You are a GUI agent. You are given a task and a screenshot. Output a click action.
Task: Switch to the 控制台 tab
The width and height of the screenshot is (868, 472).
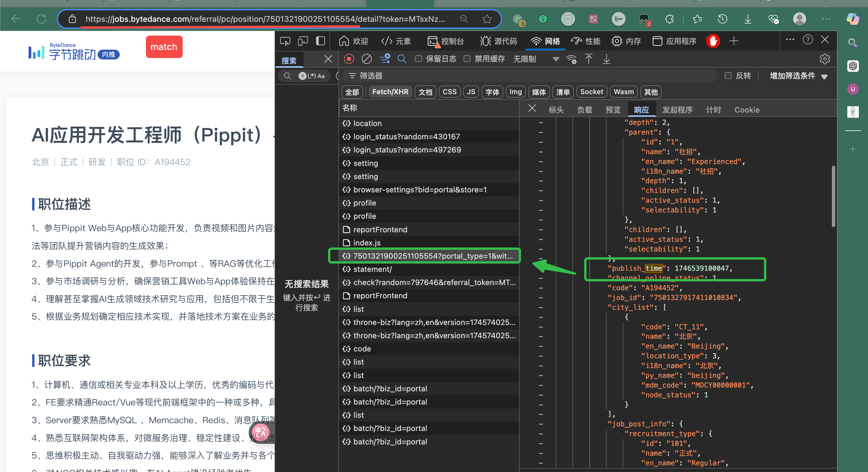coord(445,41)
